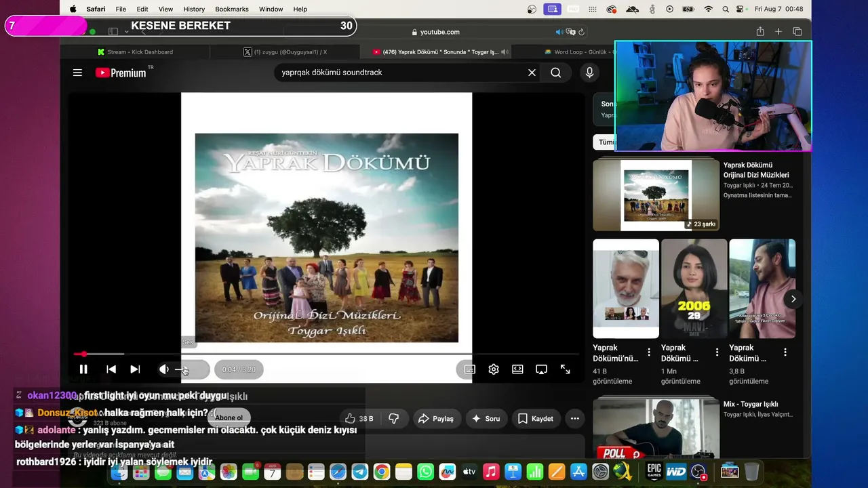Open translate option in address bar
The height and width of the screenshot is (488, 868).
point(571,32)
